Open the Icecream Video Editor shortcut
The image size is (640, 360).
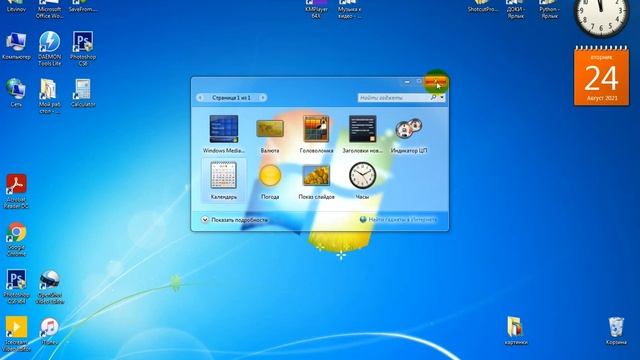pos(16,334)
